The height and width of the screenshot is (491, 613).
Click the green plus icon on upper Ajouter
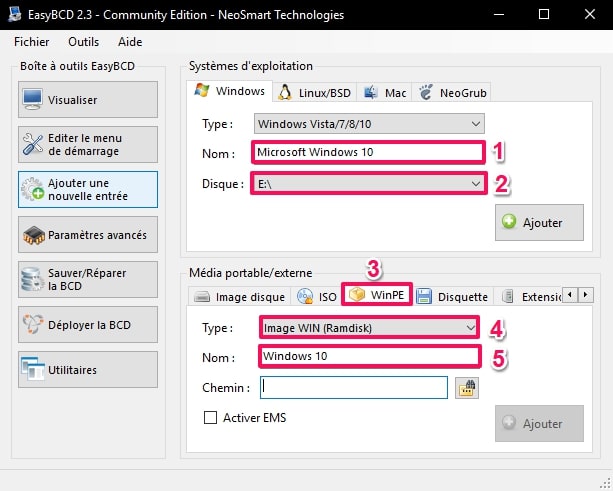(x=509, y=221)
